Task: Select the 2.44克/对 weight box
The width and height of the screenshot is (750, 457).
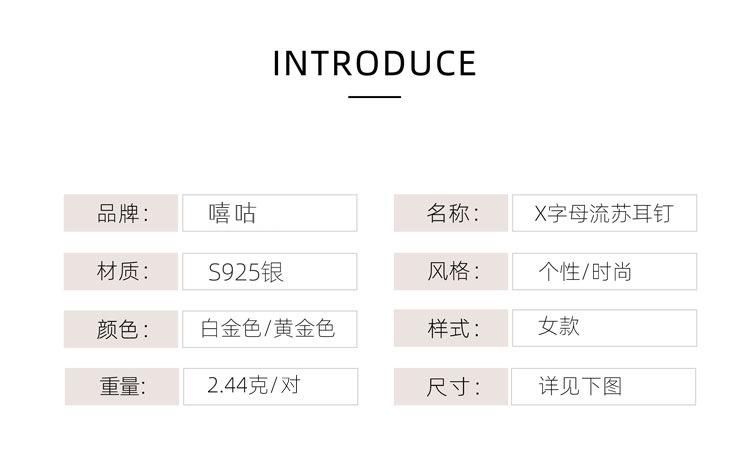Action: pos(271,387)
